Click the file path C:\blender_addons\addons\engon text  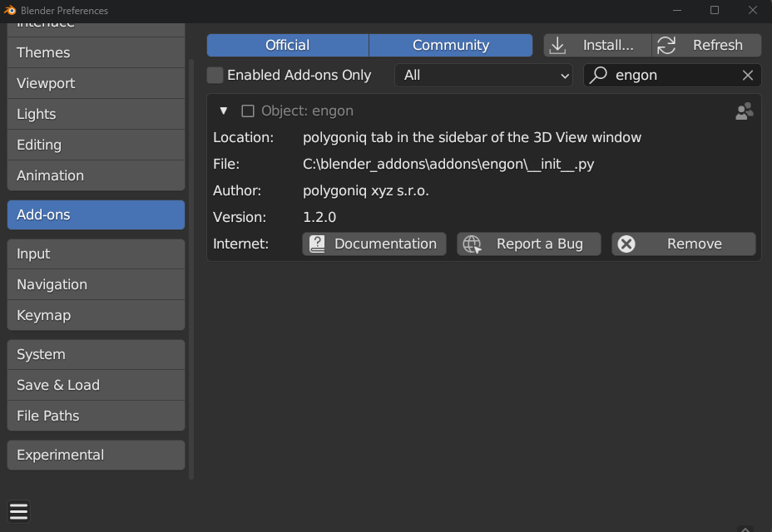[x=448, y=165]
